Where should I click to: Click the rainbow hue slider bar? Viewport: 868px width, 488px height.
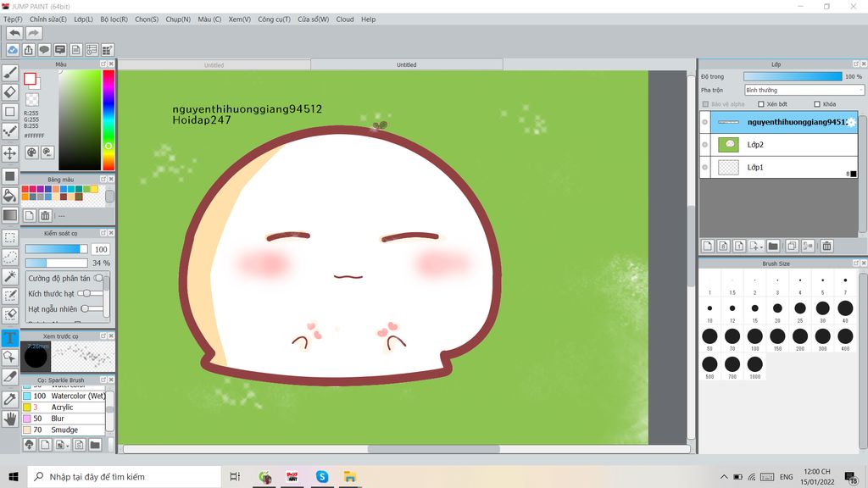(108, 119)
